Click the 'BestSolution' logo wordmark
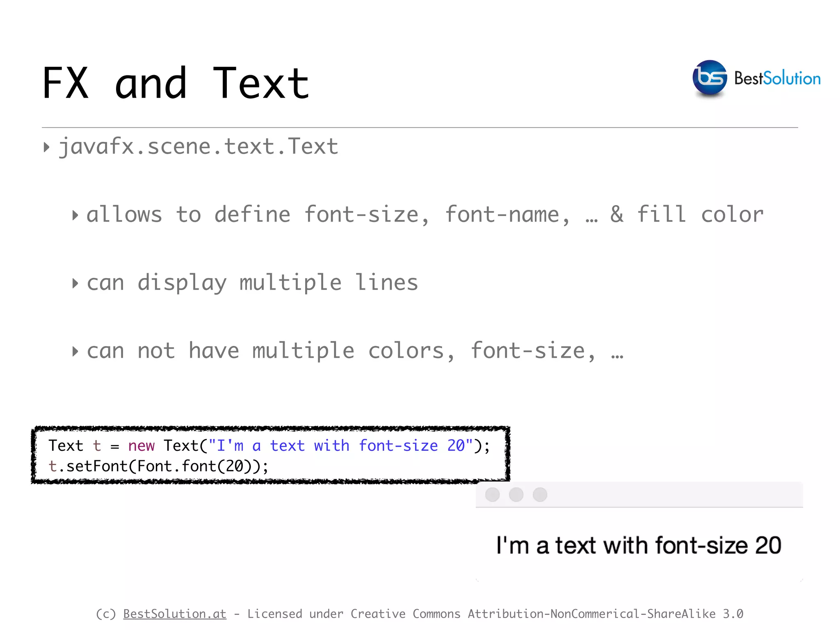The image size is (840, 630). [x=777, y=78]
